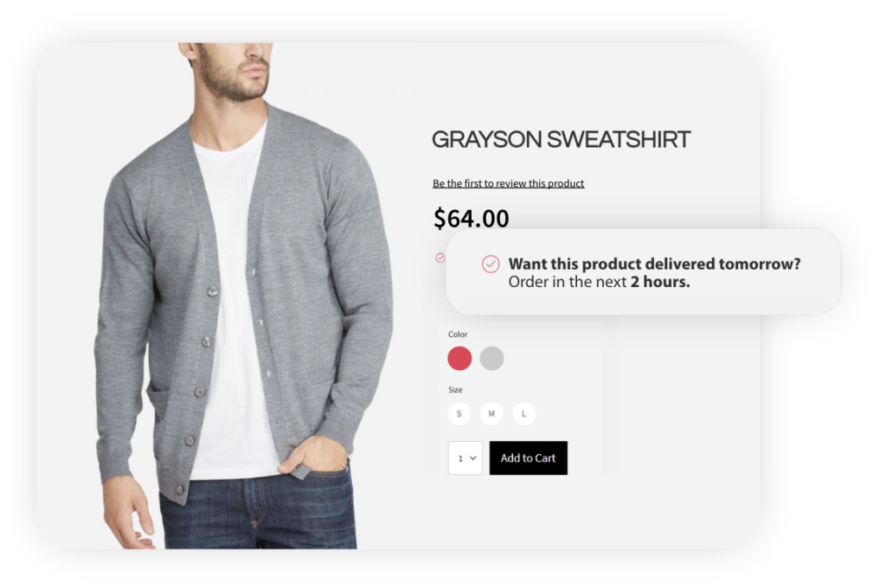The height and width of the screenshot is (588, 886).
Task: Click the bold '2 hours.' text
Action: [x=660, y=282]
